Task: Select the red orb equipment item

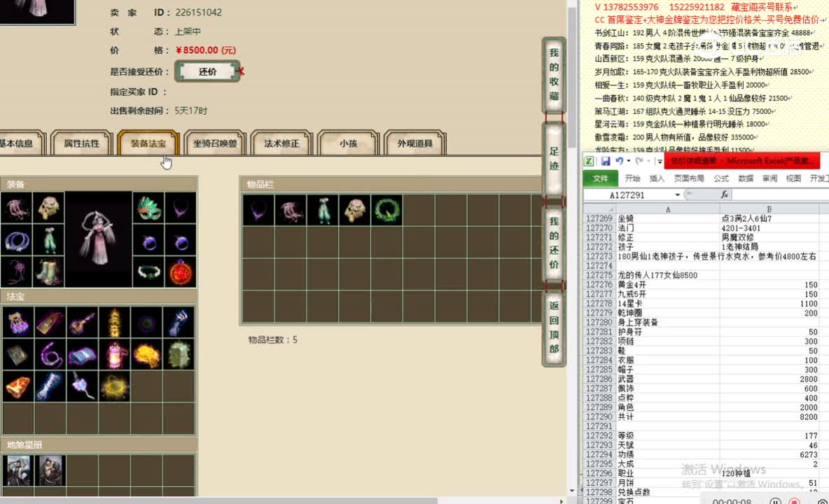Action: pos(180,272)
